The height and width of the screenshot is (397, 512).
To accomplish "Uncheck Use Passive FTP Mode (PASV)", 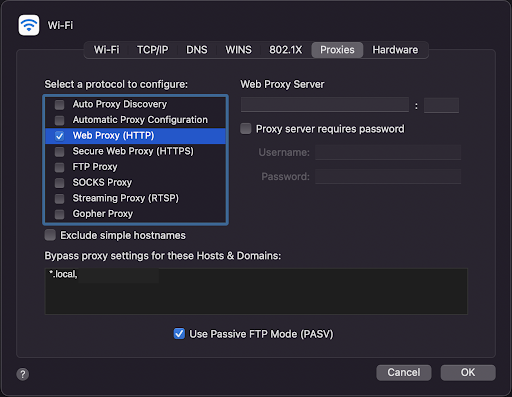I will (x=179, y=334).
